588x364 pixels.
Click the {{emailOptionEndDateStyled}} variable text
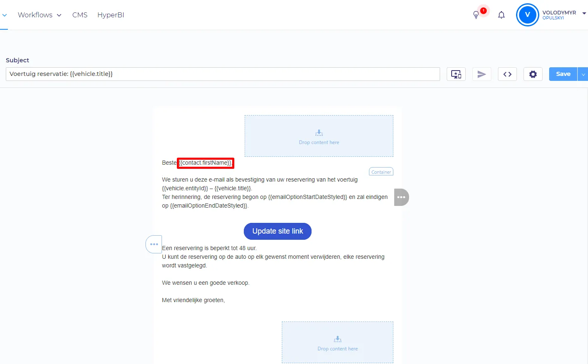[x=209, y=206]
